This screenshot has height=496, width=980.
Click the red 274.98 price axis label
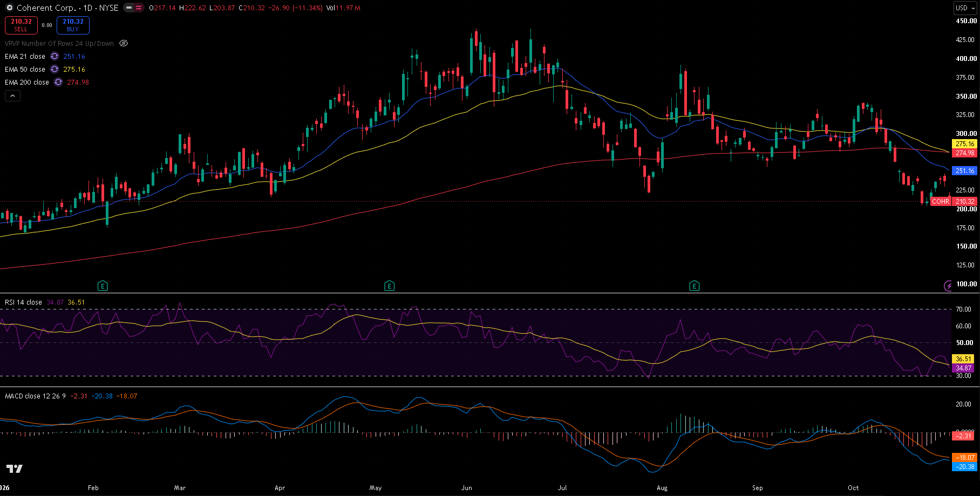[965, 153]
